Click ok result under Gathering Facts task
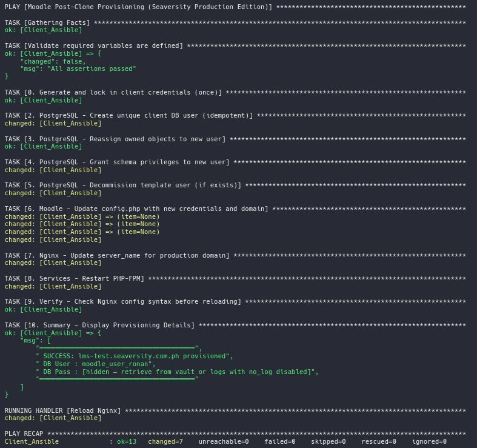The image size is (477, 448). pyautogui.click(x=43, y=30)
